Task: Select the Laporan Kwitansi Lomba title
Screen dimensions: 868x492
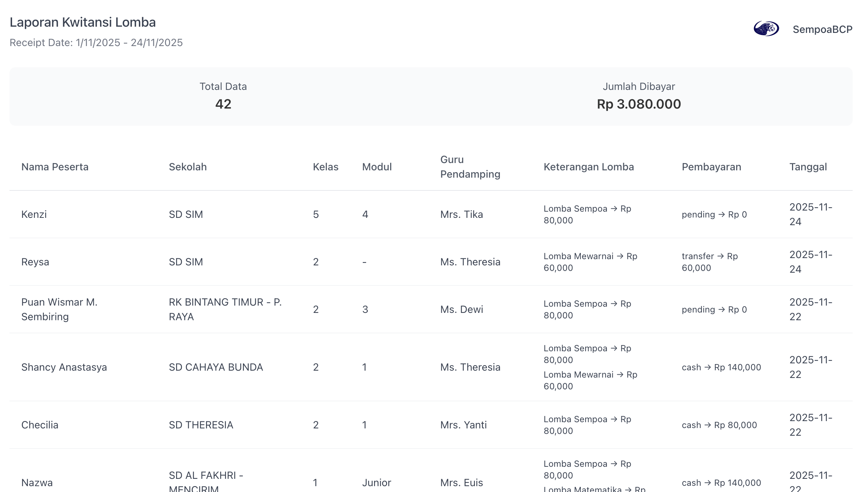Action: point(83,22)
